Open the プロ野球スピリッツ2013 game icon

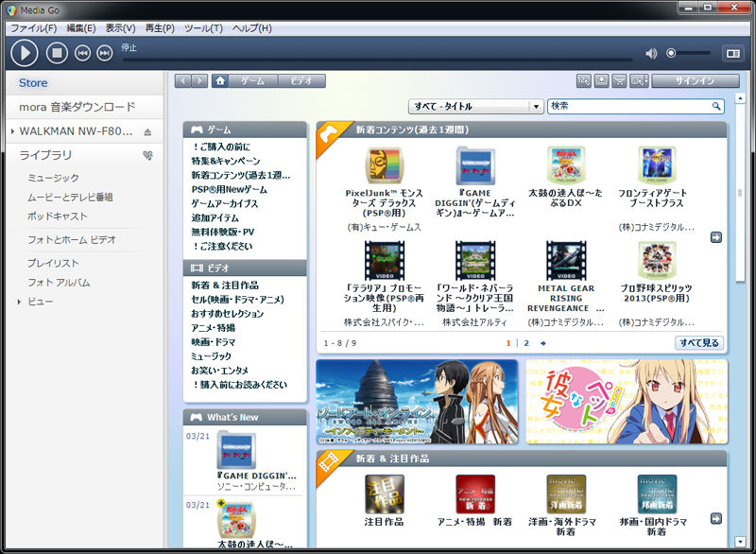[657, 260]
